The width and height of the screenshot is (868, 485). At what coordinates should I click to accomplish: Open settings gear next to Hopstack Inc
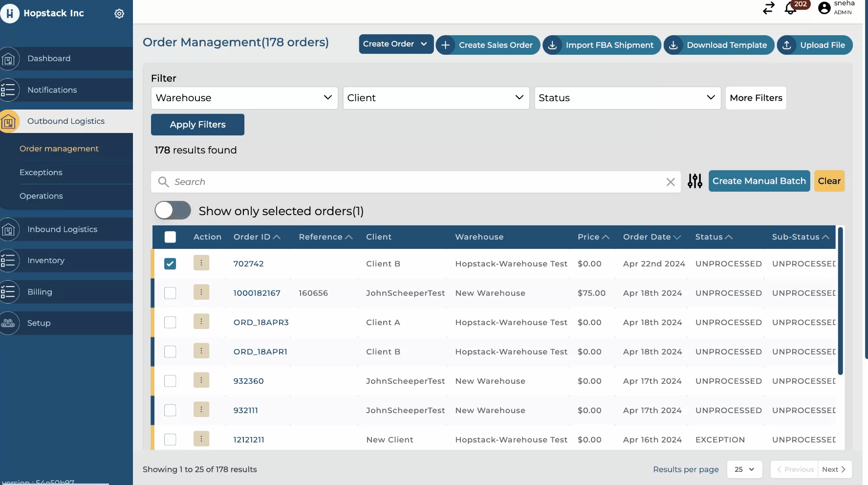(x=119, y=14)
